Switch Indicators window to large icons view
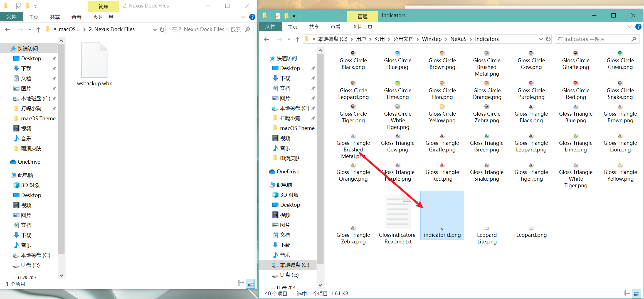This screenshot has width=644, height=299. click(636, 293)
